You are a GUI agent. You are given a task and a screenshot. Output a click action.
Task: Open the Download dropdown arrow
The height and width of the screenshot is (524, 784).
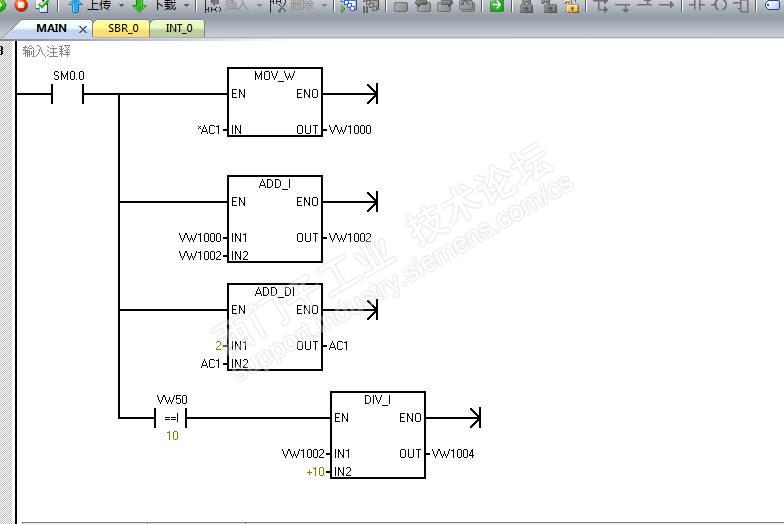(x=186, y=6)
